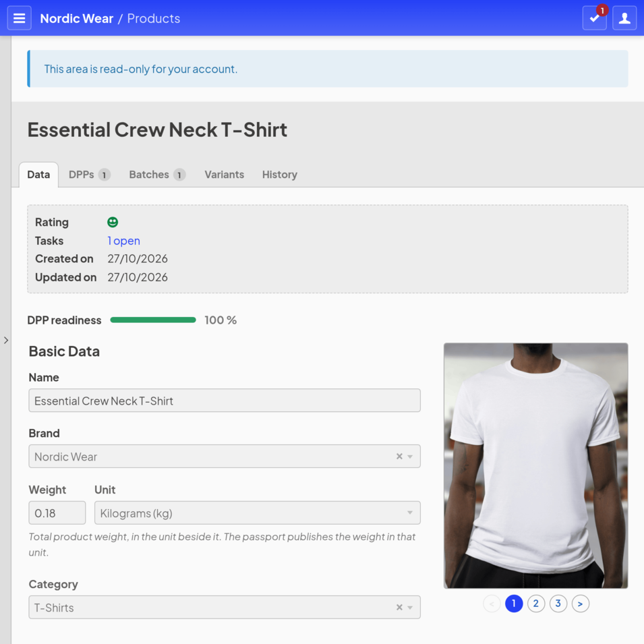Click the Weight input field
Image resolution: width=644 pixels, height=644 pixels.
coord(57,513)
